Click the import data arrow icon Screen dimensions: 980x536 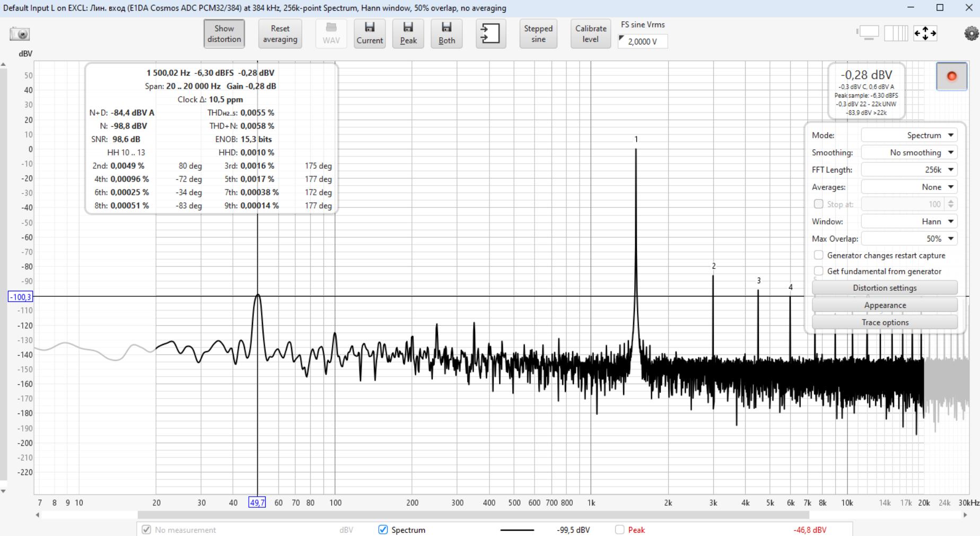tap(491, 34)
